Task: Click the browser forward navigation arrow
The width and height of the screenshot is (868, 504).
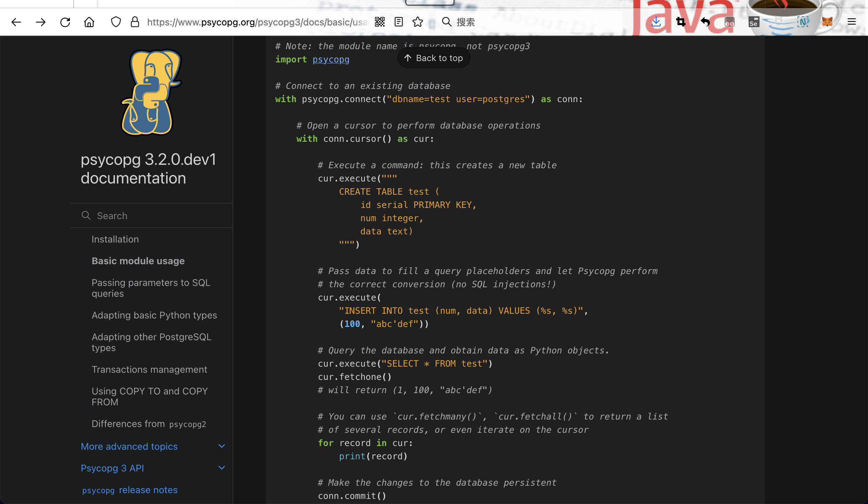Action: click(40, 22)
